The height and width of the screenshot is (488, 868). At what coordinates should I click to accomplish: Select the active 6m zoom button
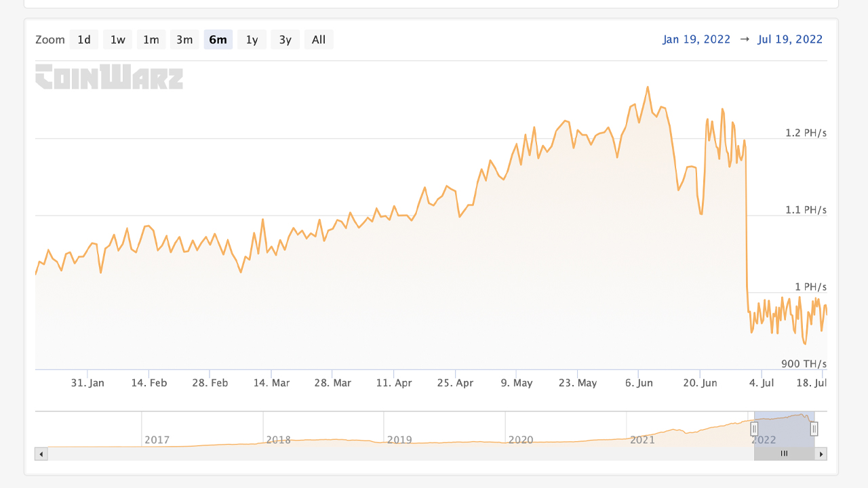[218, 40]
